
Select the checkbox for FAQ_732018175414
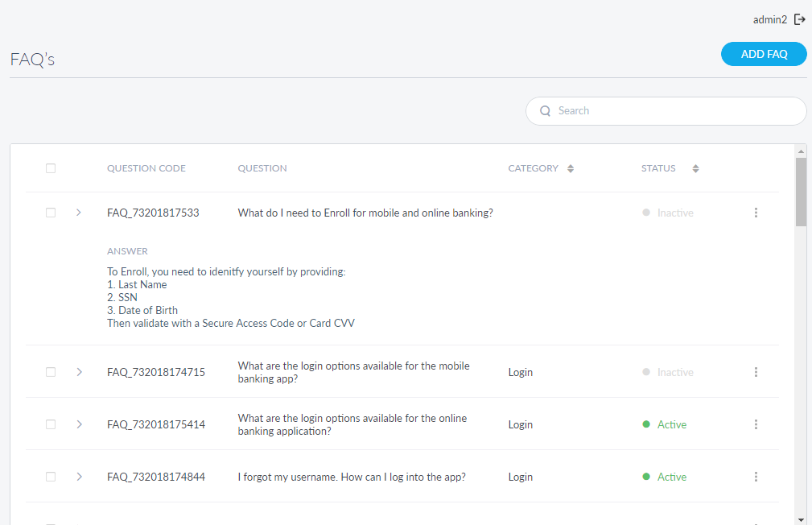(51, 424)
